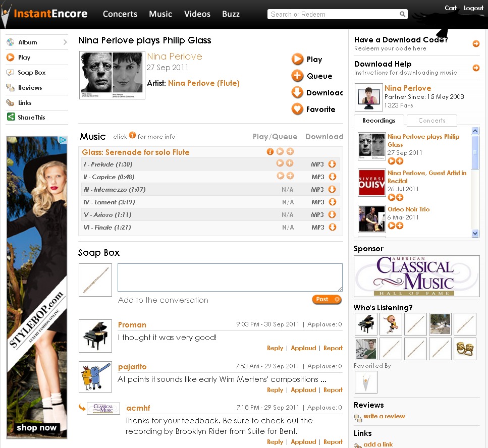
Task: Play the Caprice track
Action: 281,176
